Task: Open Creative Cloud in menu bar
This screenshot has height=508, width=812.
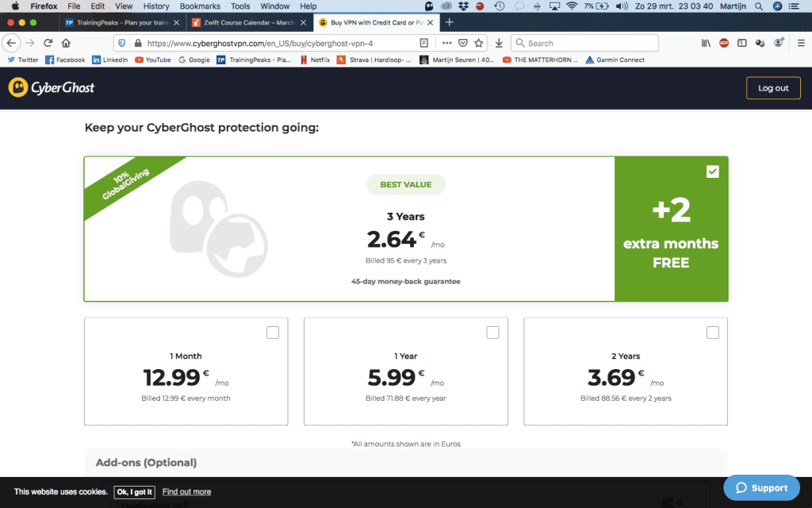Action: pyautogui.click(x=446, y=6)
